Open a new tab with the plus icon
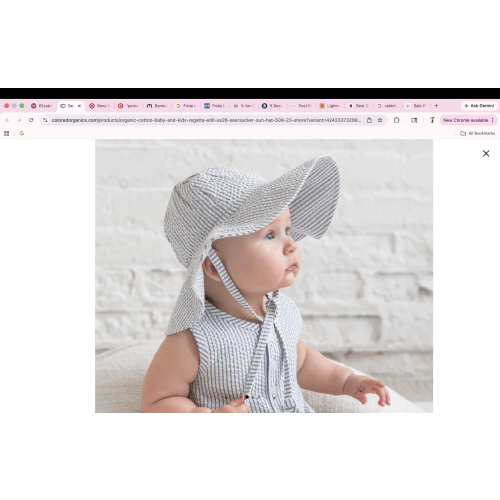 pyautogui.click(x=436, y=106)
